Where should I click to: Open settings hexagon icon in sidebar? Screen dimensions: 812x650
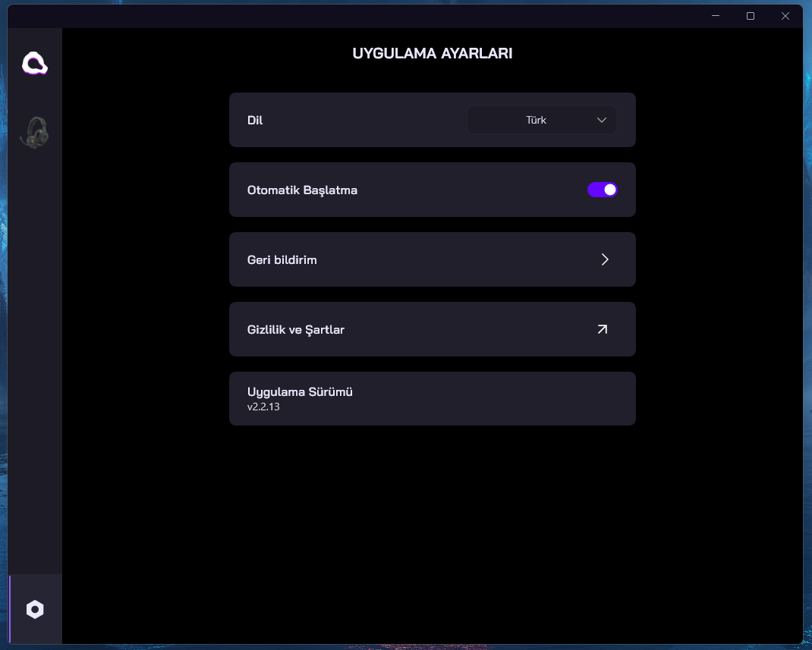[35, 609]
